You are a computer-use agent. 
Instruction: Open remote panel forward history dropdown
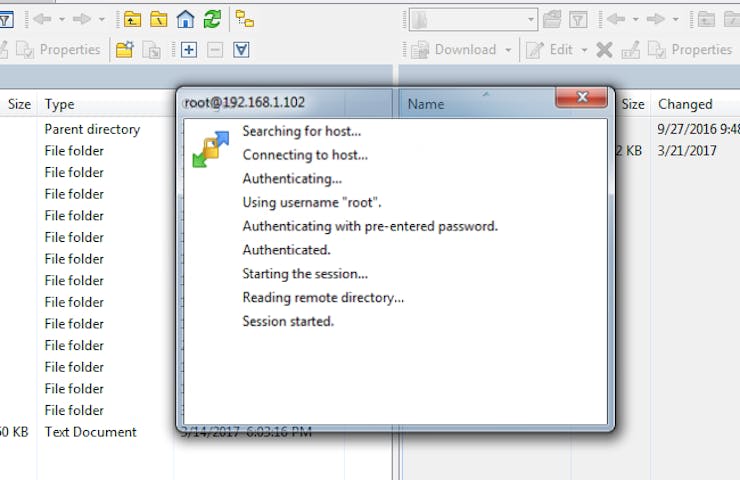tap(675, 19)
